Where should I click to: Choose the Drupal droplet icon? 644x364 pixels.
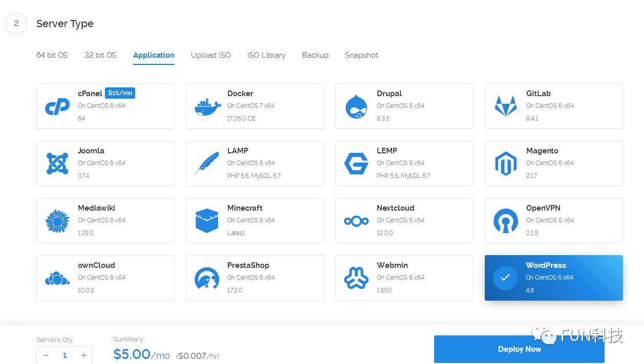tap(356, 106)
